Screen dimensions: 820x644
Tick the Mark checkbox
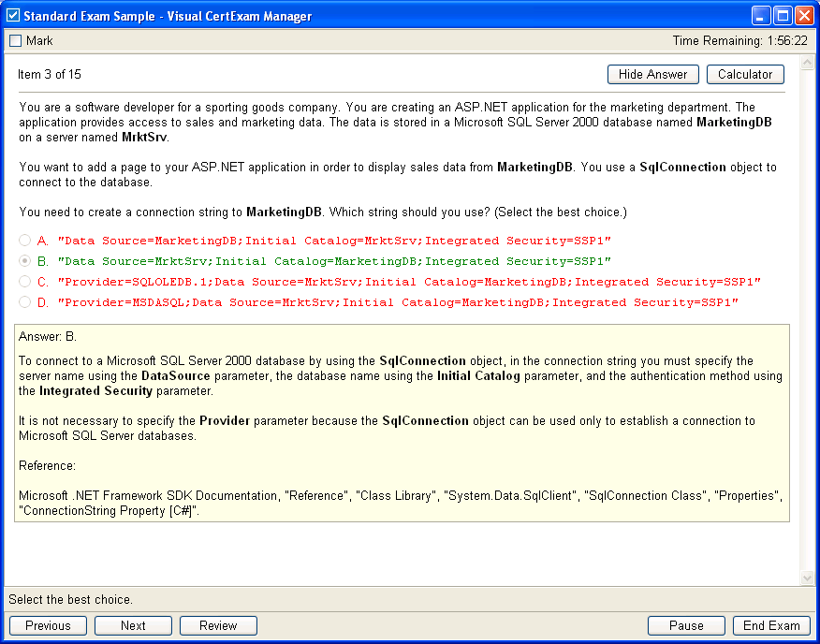16,41
